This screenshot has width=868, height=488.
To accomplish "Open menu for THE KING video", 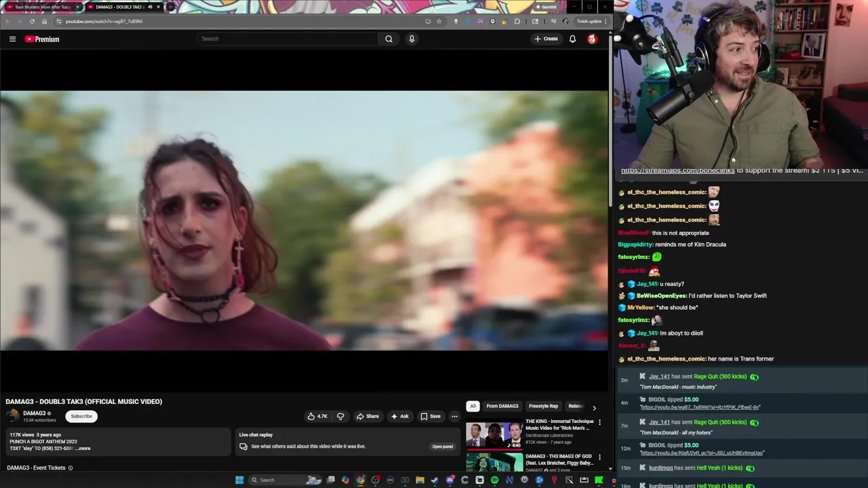I will [599, 422].
